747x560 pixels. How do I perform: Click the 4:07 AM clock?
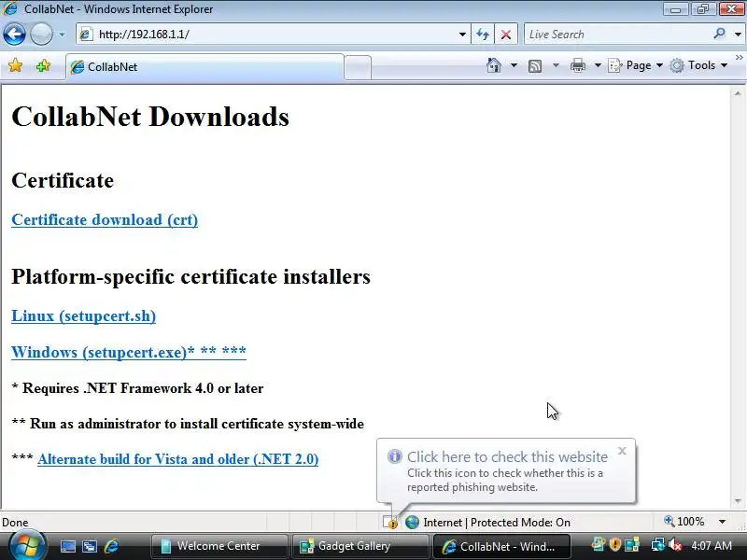(x=712, y=545)
